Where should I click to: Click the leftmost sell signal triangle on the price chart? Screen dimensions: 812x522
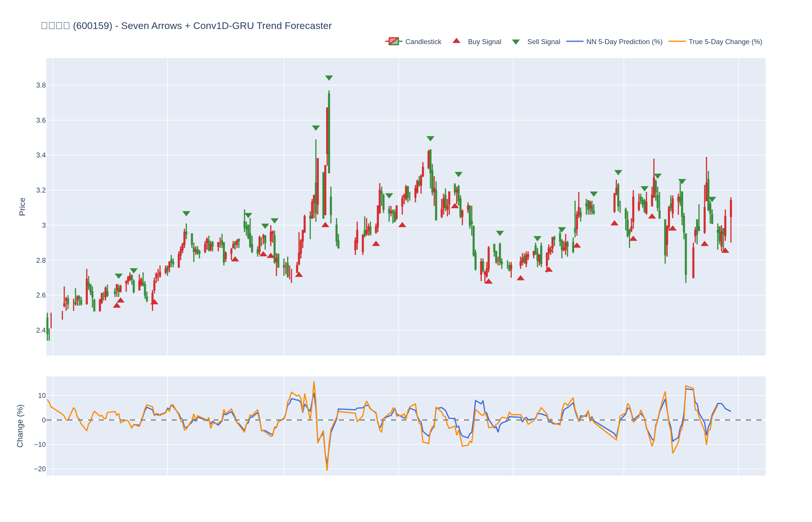tap(119, 276)
